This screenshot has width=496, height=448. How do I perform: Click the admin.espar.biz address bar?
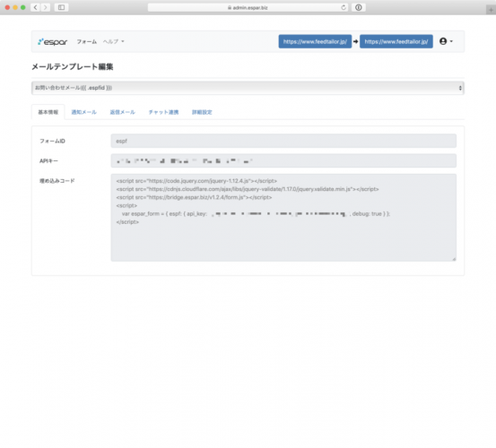(248, 7)
